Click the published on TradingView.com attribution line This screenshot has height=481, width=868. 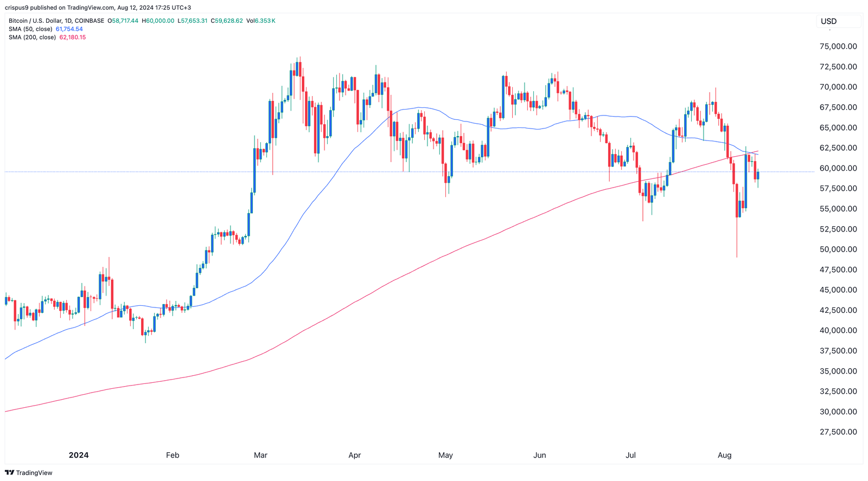point(98,8)
